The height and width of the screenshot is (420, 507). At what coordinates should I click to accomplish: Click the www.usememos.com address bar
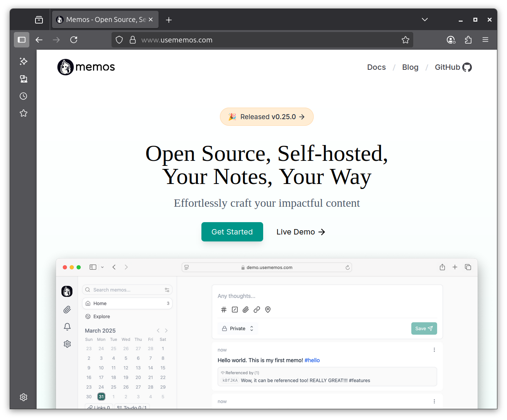[x=262, y=40]
